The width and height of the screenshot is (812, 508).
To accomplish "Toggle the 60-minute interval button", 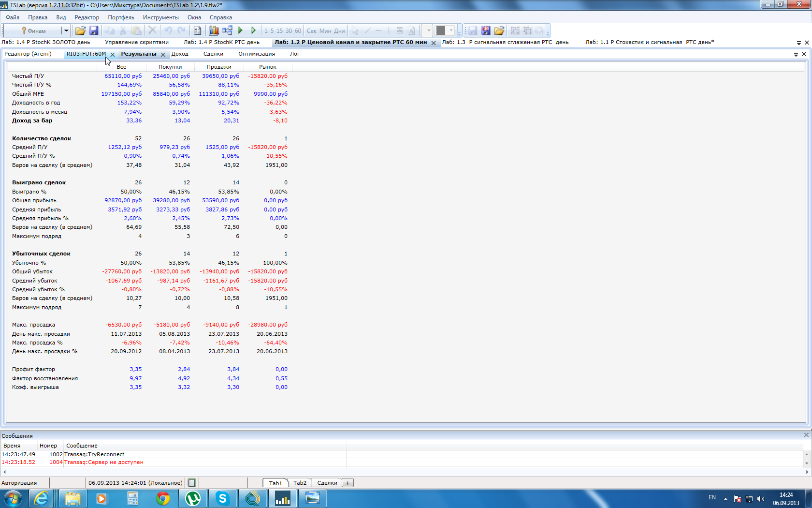I will pos(298,30).
